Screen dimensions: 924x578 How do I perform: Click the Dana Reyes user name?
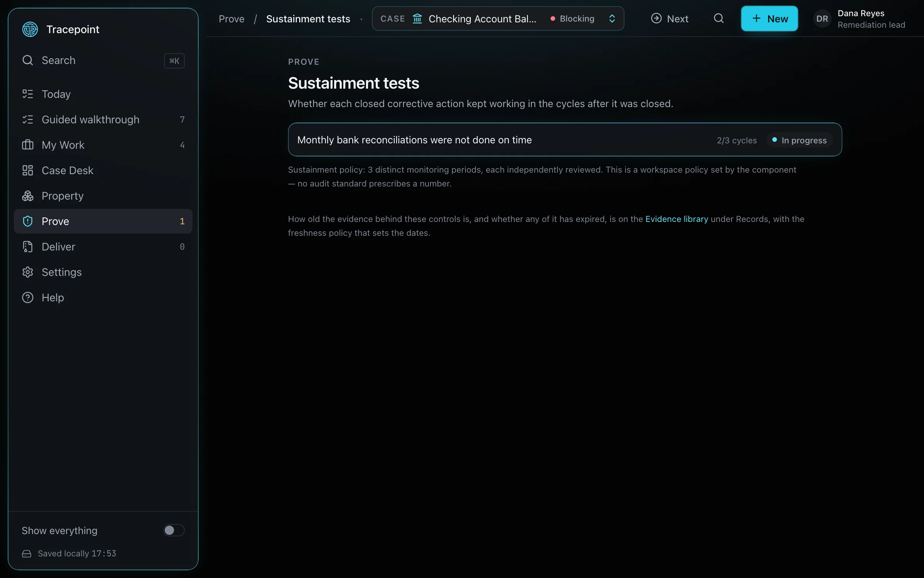tap(861, 13)
